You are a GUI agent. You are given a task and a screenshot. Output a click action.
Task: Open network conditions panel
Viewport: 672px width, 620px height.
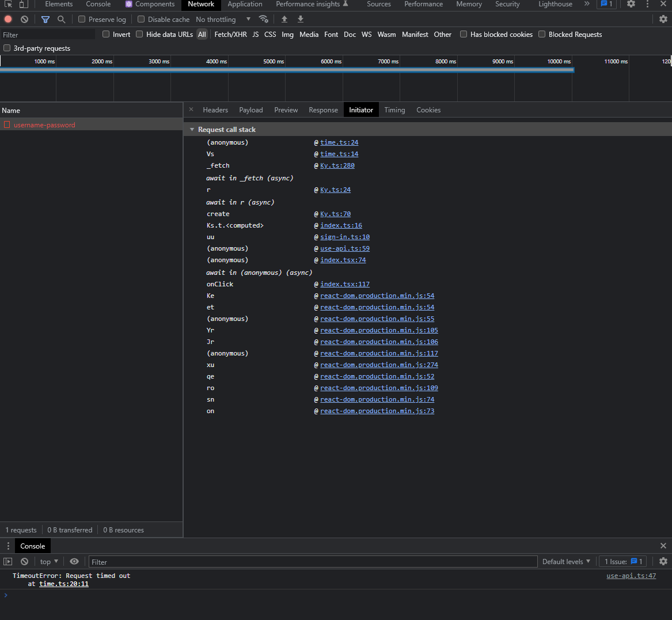point(264,19)
